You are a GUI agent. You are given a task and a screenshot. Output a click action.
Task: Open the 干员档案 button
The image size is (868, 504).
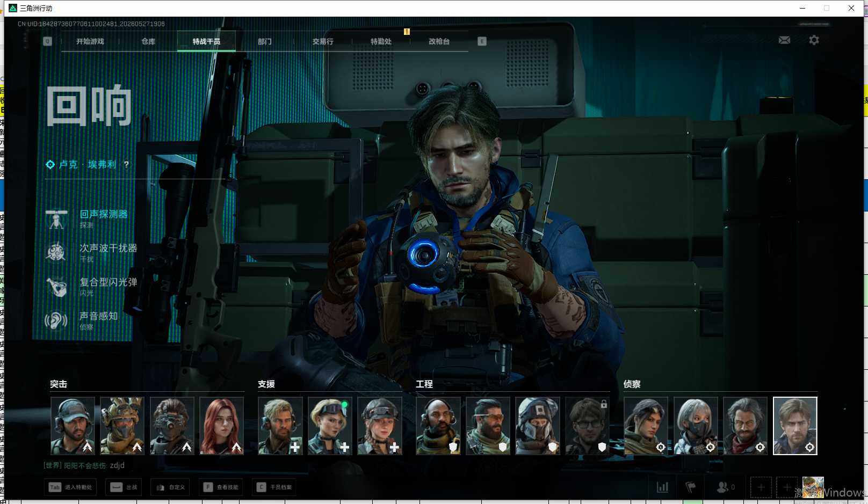coord(274,487)
